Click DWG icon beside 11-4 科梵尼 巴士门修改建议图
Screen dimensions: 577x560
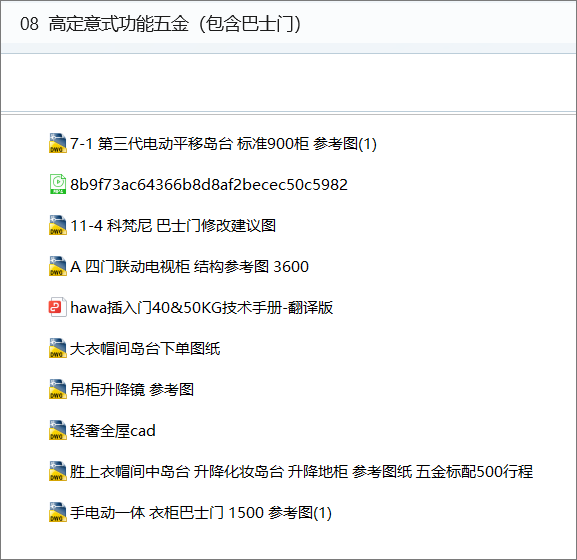[x=58, y=225]
